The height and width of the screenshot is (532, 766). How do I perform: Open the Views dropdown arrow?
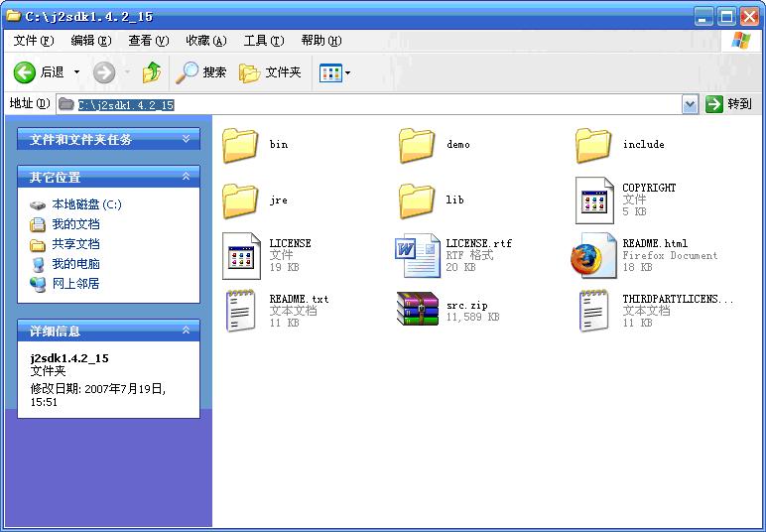(347, 73)
